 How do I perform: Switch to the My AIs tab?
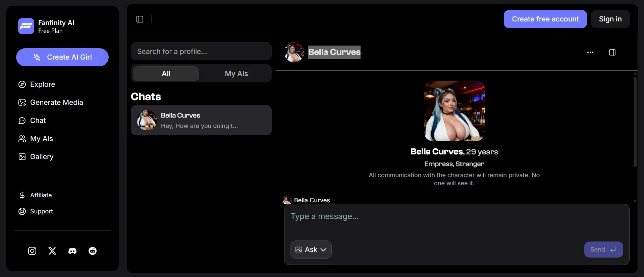coord(236,74)
